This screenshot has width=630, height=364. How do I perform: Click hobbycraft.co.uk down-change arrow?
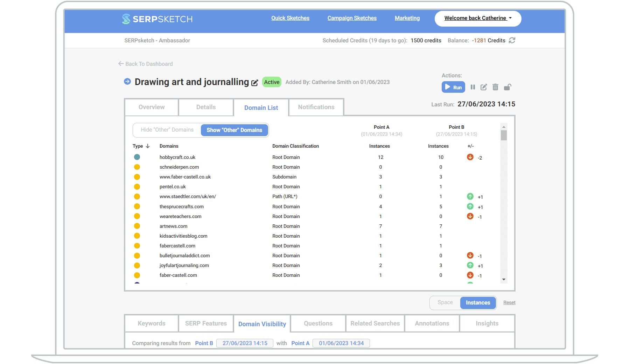pyautogui.click(x=470, y=157)
